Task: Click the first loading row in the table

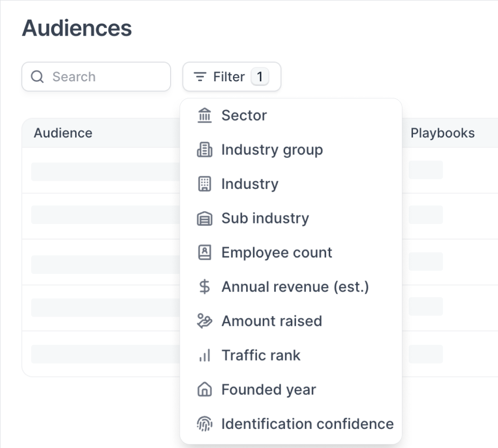Action: [105, 171]
